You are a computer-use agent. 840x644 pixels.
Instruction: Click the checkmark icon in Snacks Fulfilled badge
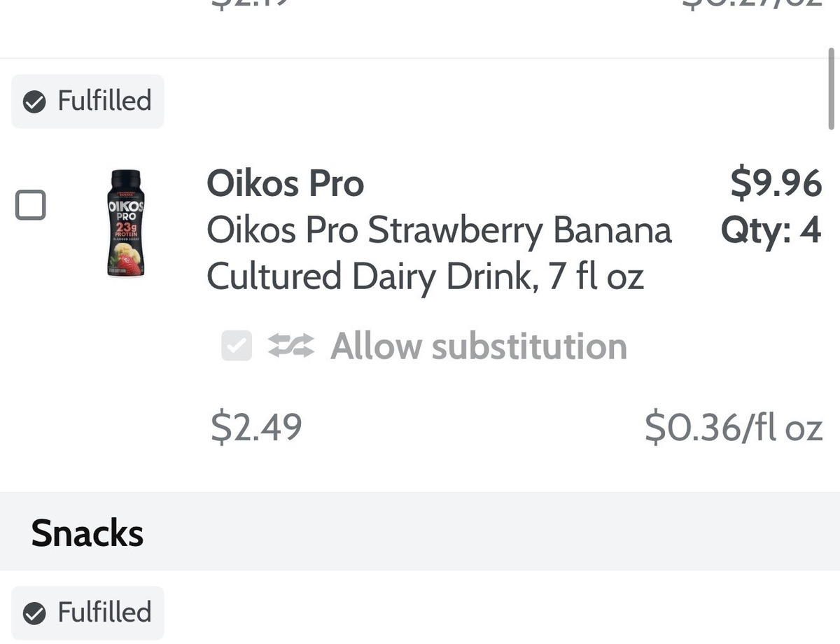[34, 613]
